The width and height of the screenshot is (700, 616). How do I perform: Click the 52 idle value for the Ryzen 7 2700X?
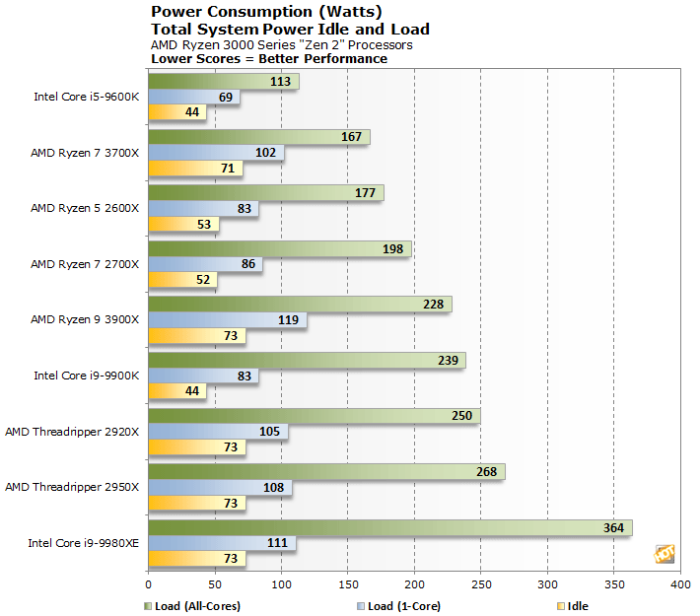[203, 280]
